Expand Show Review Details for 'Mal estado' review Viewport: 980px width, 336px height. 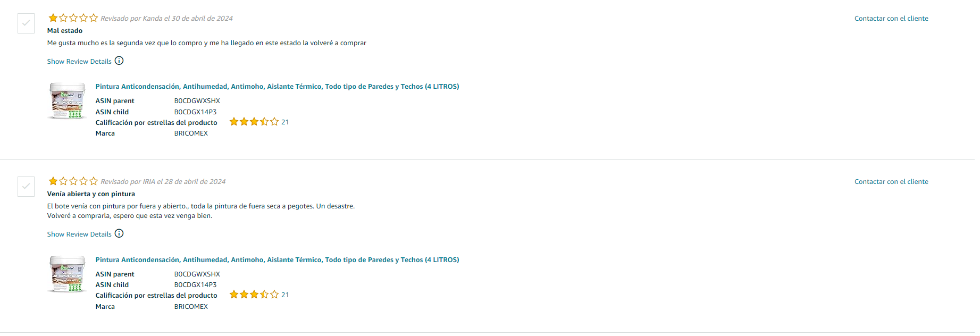(79, 61)
